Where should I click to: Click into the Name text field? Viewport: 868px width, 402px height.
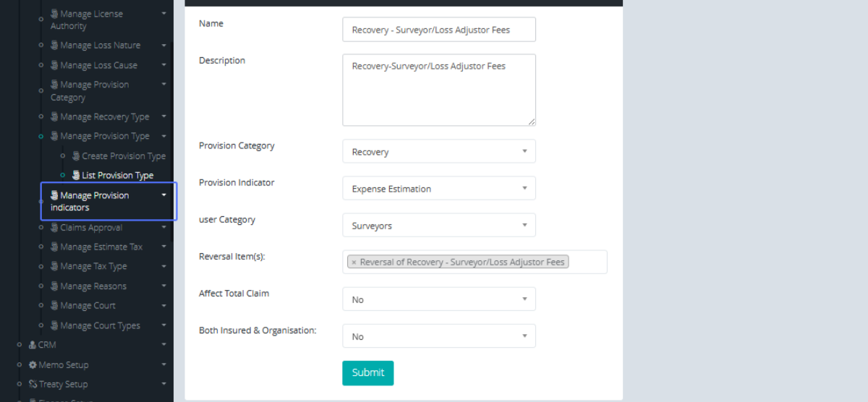click(x=438, y=30)
